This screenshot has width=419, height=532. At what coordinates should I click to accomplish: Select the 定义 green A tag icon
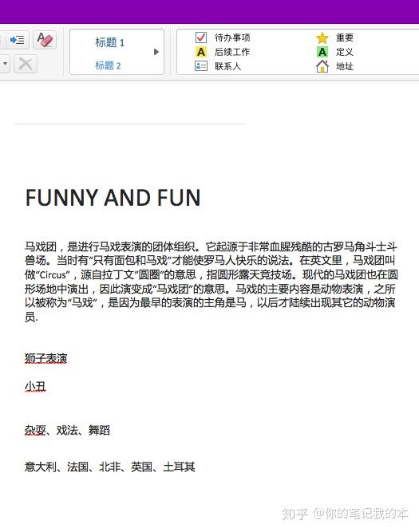[322, 52]
